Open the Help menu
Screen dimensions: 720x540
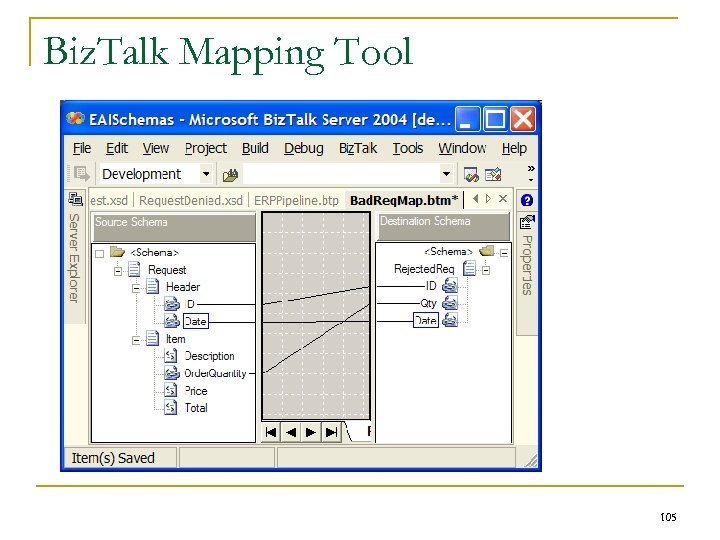(514, 148)
